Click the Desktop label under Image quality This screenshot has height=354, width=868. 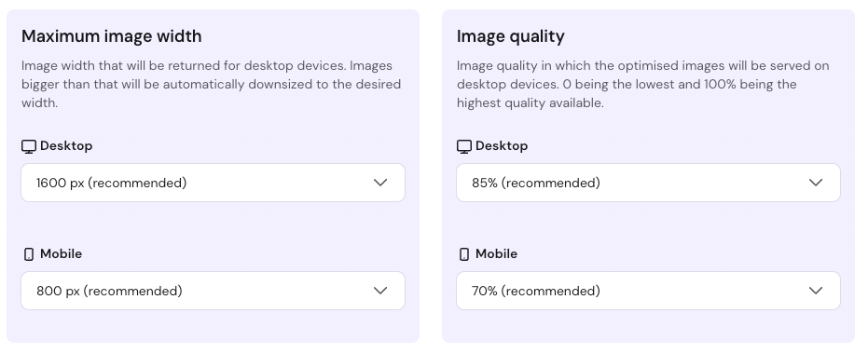click(502, 146)
